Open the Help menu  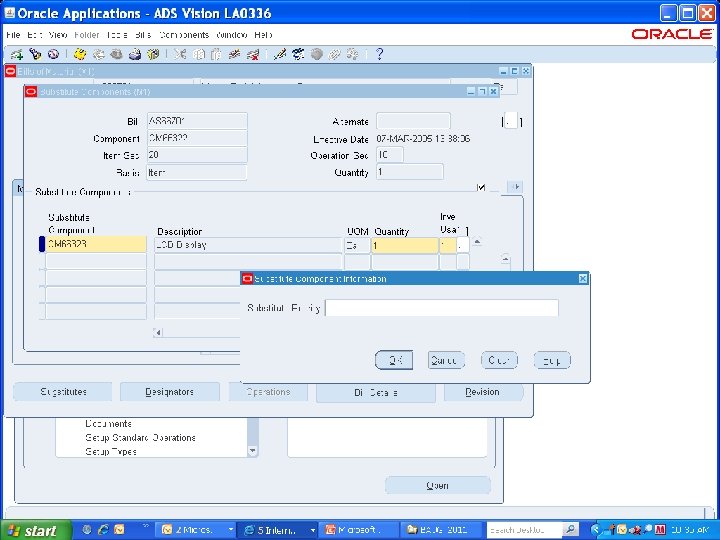point(263,35)
